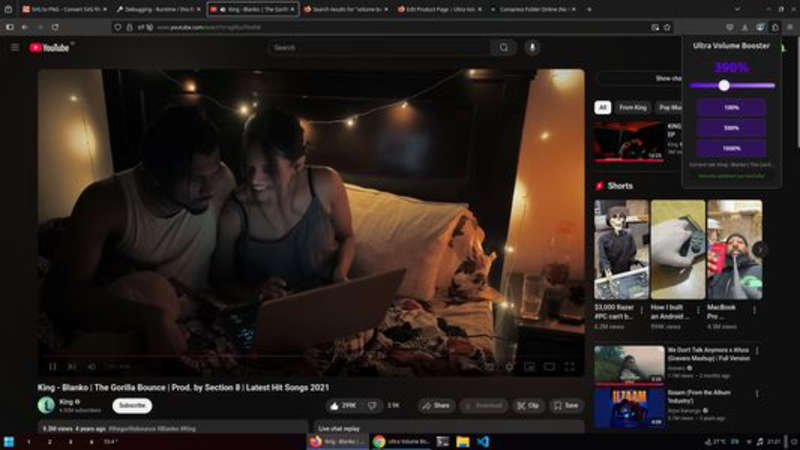The width and height of the screenshot is (800, 450).
Task: Open options for How I built Short
Action: 698,310
